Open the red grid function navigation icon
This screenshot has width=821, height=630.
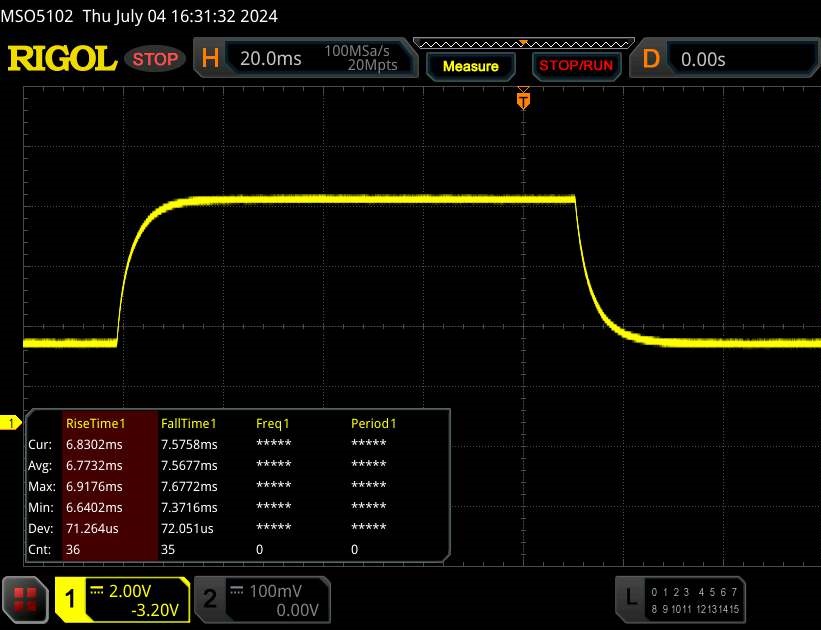25,599
